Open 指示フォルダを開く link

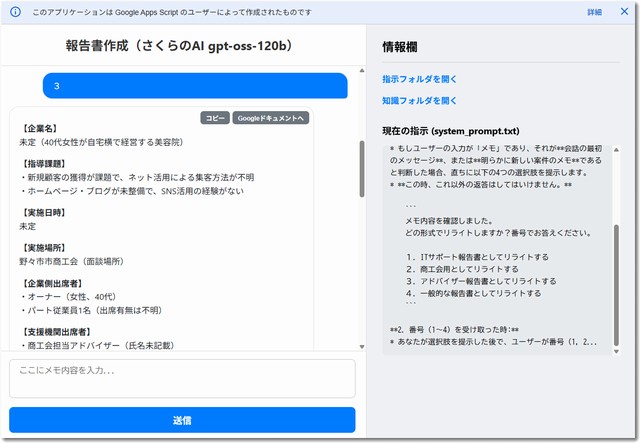click(x=419, y=79)
